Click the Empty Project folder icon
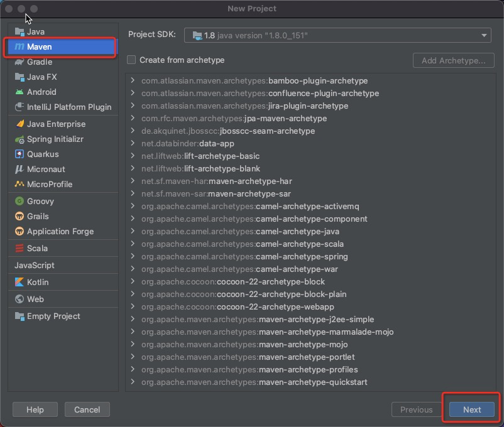 click(19, 316)
